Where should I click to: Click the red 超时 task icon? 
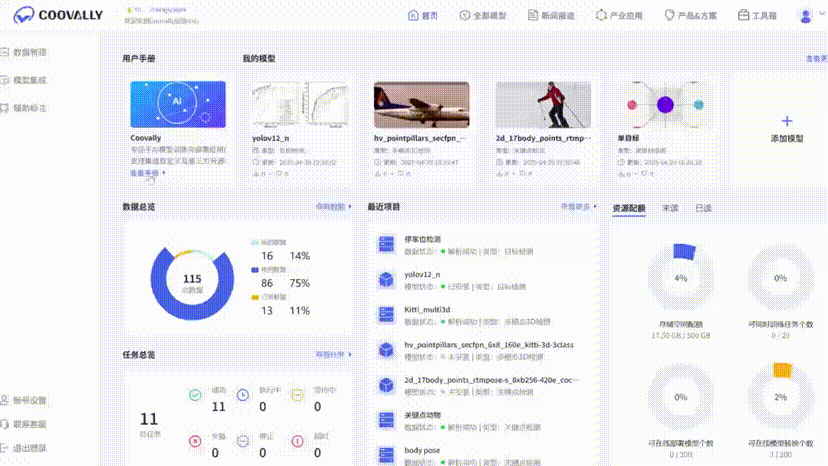click(x=297, y=441)
